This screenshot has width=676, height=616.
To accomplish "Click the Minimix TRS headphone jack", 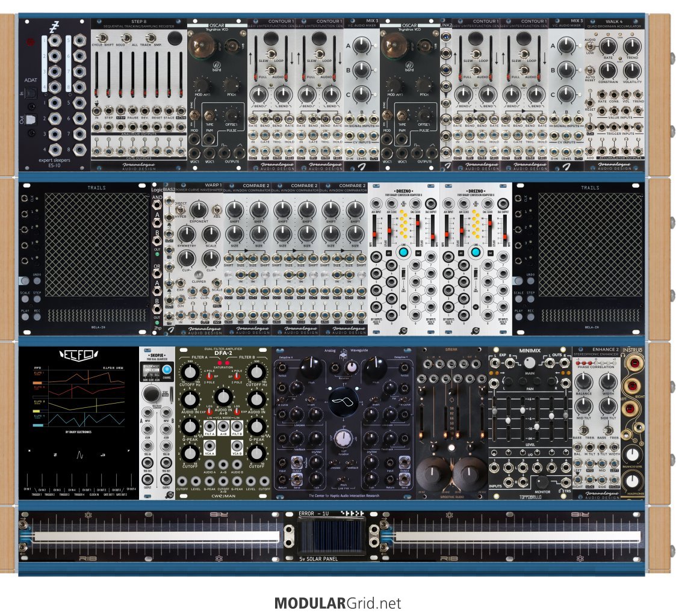I will [565, 482].
